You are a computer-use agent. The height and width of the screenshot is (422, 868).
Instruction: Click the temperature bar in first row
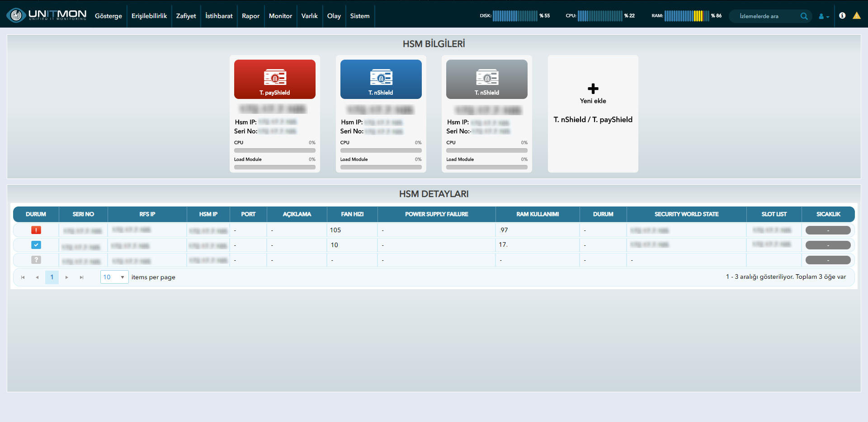828,230
